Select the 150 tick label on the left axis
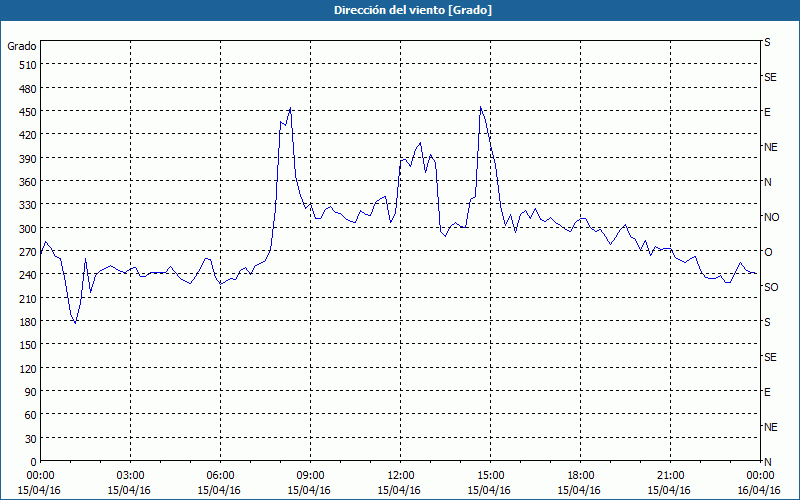800x500 pixels. pos(28,345)
